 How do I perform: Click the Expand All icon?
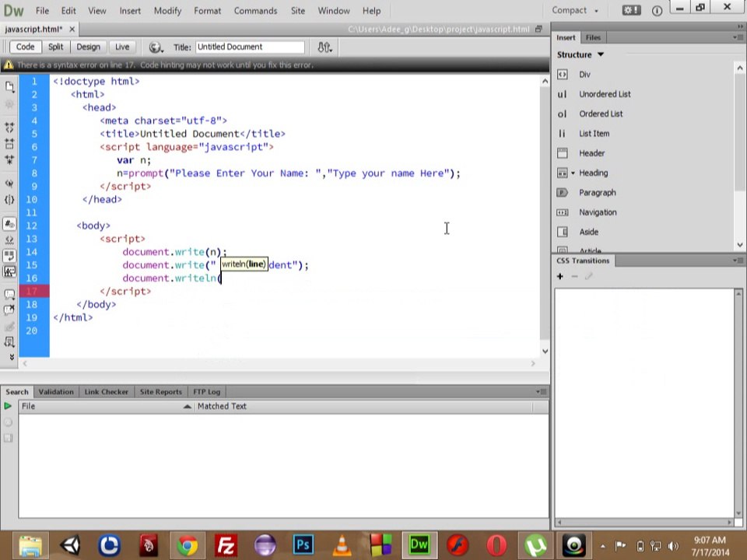(9, 159)
